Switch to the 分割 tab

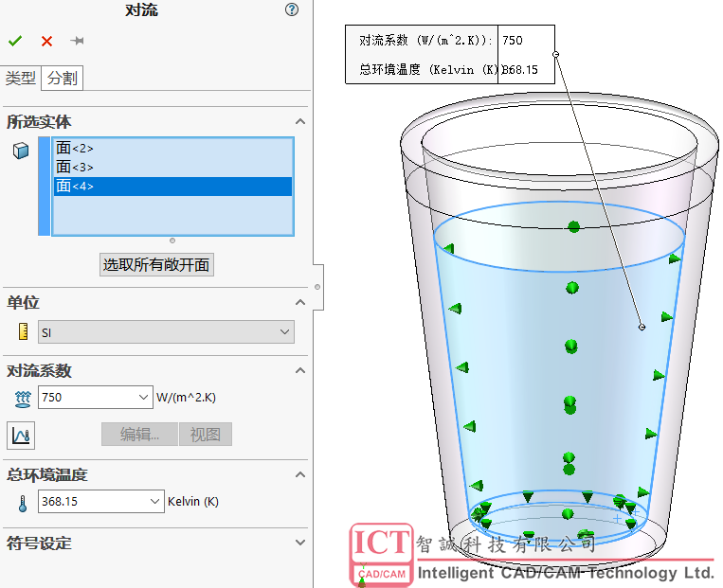63,79
